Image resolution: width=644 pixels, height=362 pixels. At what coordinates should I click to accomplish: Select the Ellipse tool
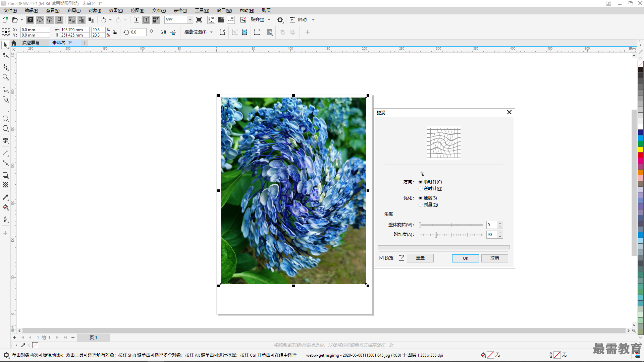coord(5,119)
